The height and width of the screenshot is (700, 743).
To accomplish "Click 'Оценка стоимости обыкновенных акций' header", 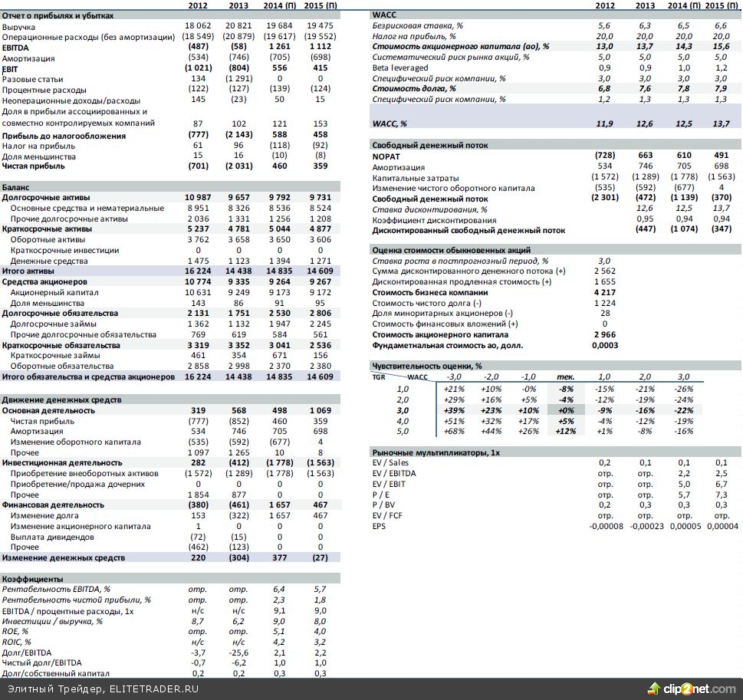I will tap(451, 250).
